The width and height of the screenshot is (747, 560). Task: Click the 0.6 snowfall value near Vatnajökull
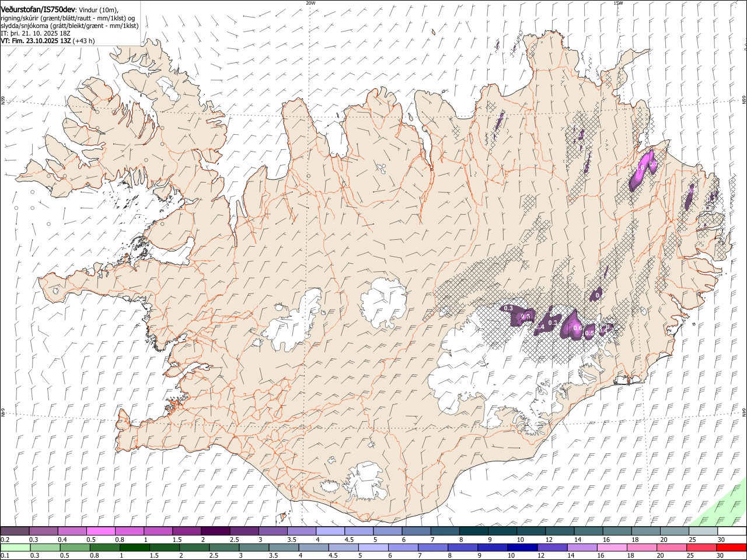point(577,328)
